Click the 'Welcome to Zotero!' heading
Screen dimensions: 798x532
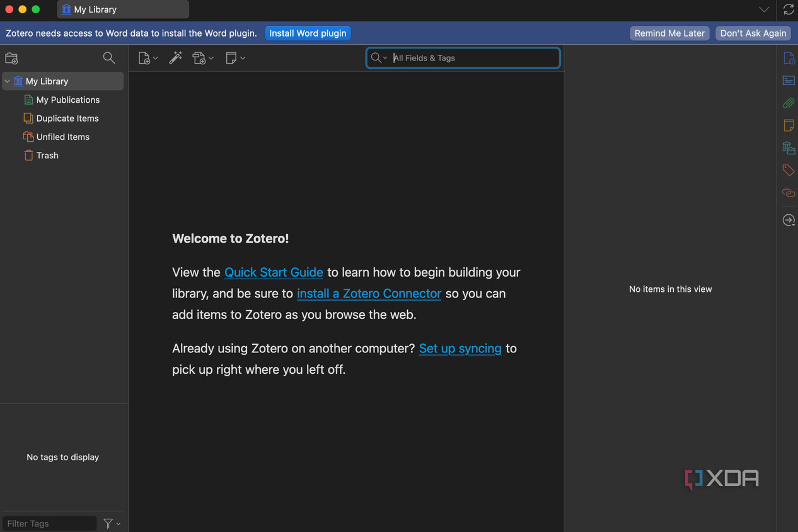231,239
